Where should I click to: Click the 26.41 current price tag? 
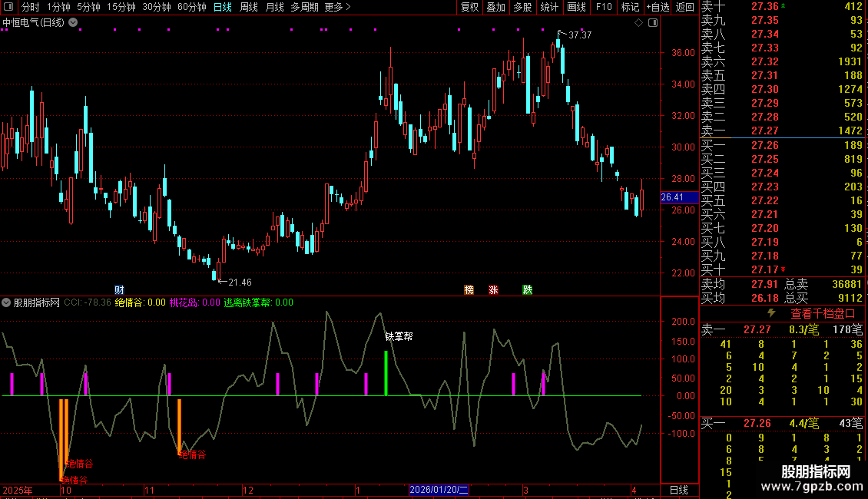679,197
